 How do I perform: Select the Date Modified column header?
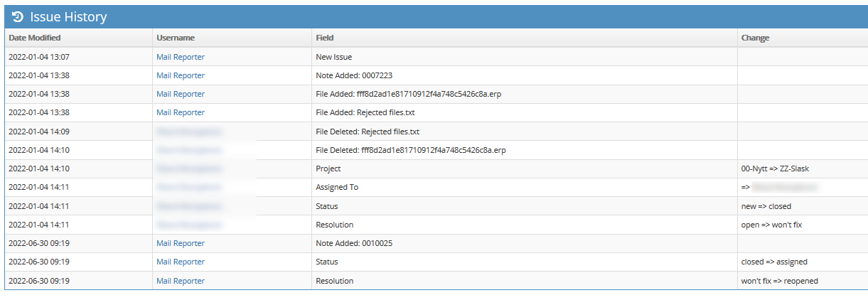coord(35,38)
